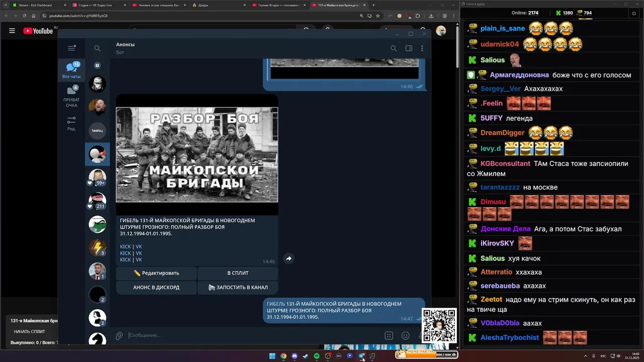Open the chat with laughing bearded man avatar
Screen dimensions: 644x362
(x=98, y=107)
